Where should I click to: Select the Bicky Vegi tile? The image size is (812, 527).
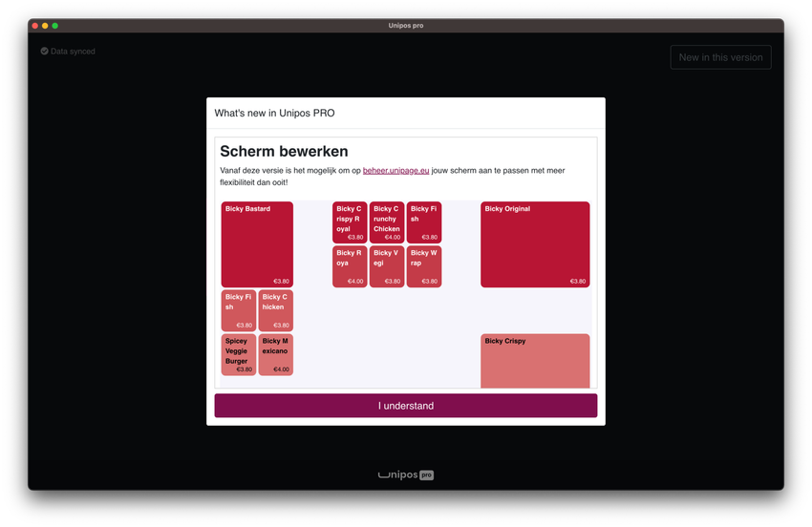click(387, 266)
